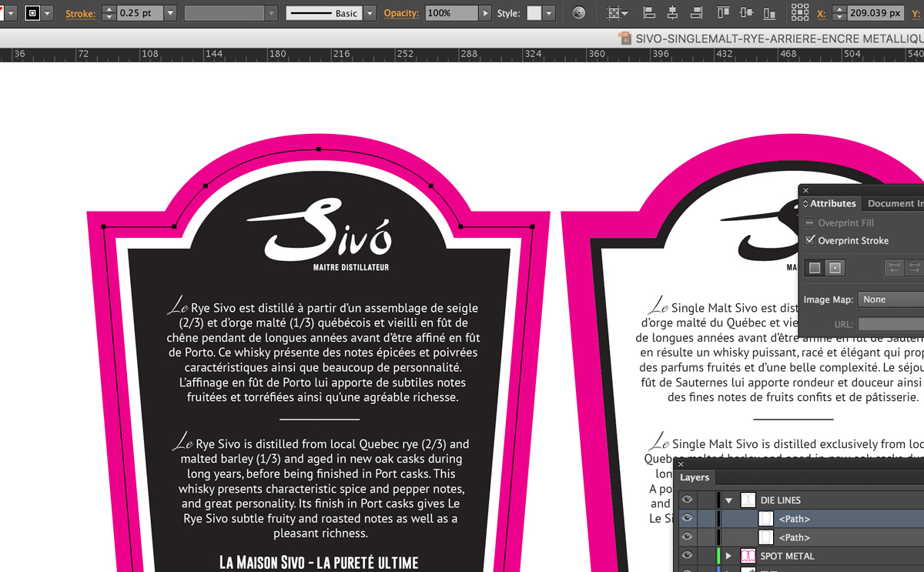This screenshot has width=924, height=572.
Task: Open the Align To selection dropdown icon
Action: tap(617, 13)
